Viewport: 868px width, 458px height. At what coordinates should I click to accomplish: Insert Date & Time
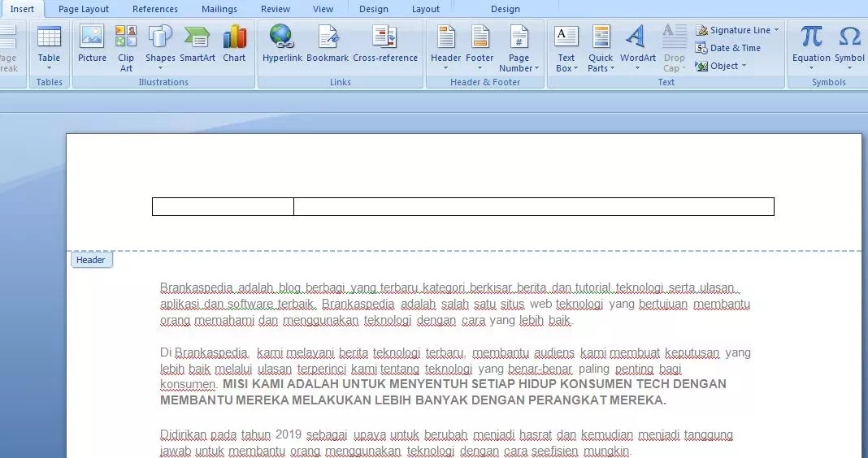click(728, 48)
